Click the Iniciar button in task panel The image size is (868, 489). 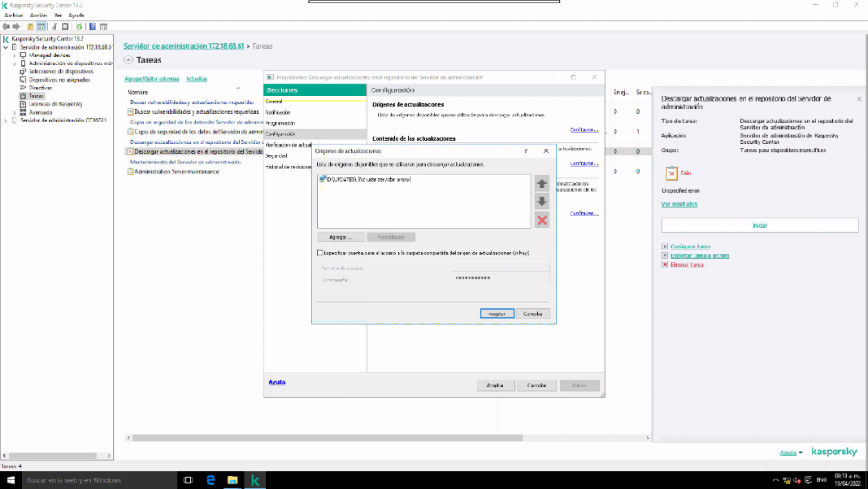[x=760, y=226]
